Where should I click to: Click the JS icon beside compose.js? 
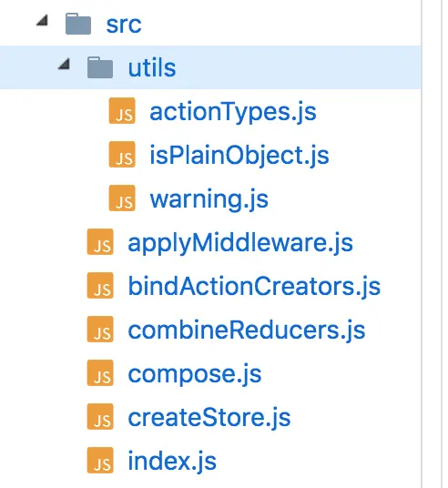tap(100, 373)
